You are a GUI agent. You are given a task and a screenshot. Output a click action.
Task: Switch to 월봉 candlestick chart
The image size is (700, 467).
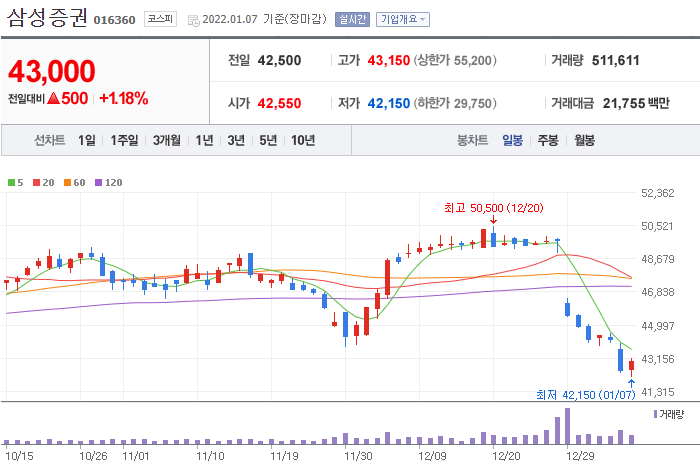584,140
